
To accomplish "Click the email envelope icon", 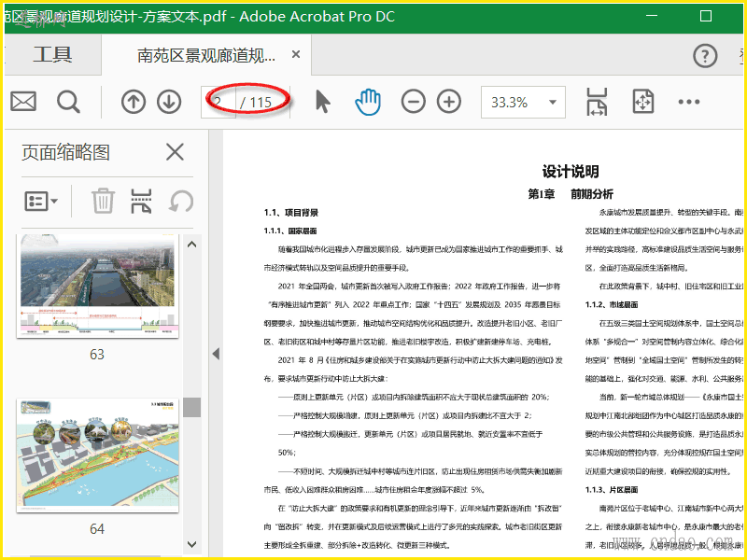I will click(x=23, y=102).
